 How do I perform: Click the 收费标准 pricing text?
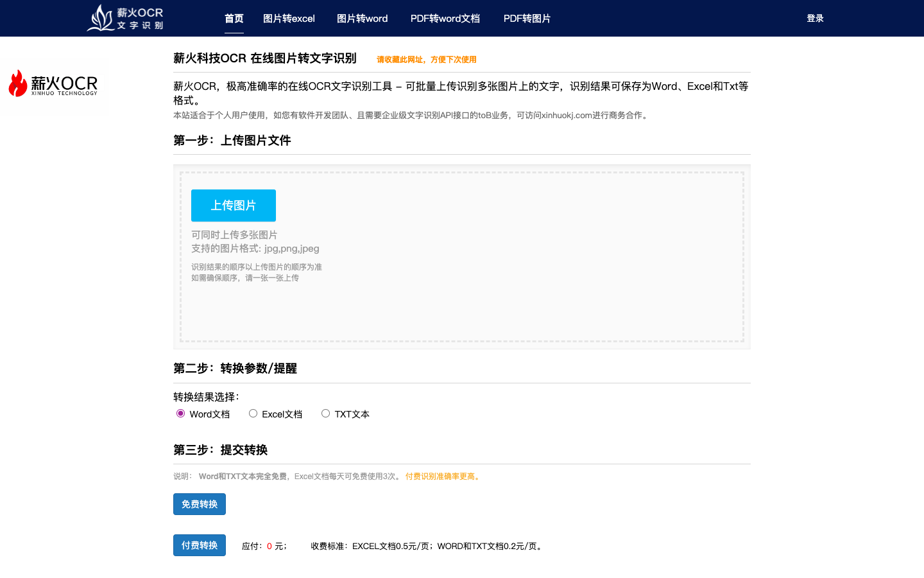click(427, 547)
